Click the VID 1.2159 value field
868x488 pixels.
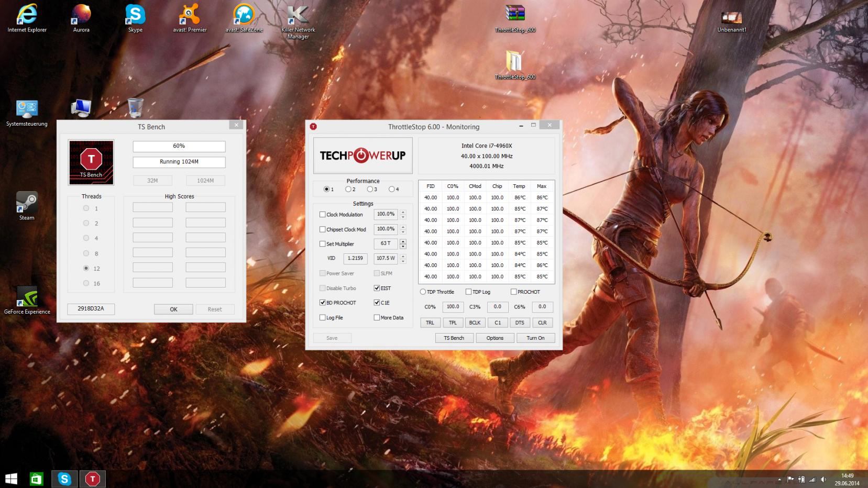pos(356,258)
